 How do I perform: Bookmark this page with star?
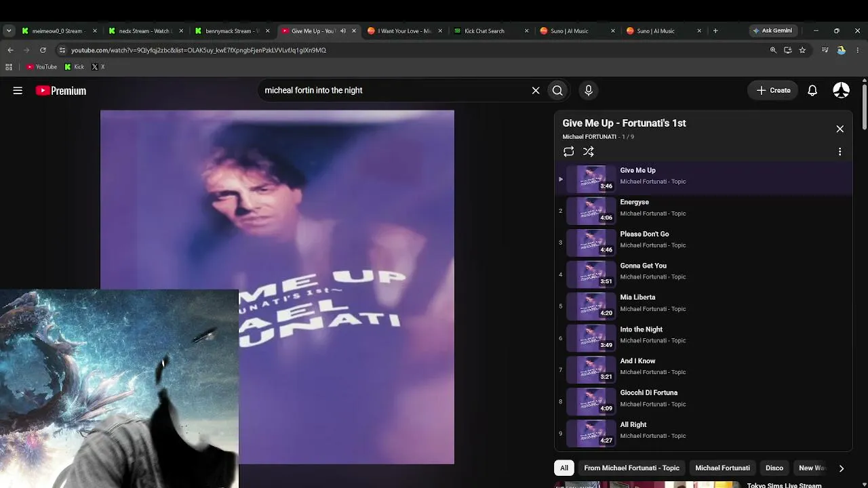coord(802,50)
